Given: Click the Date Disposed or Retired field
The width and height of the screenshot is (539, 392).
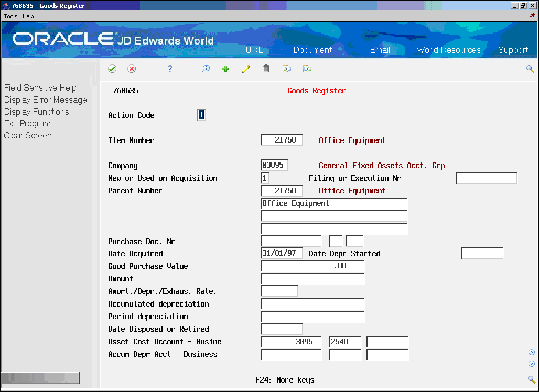Looking at the screenshot, I should tap(282, 329).
